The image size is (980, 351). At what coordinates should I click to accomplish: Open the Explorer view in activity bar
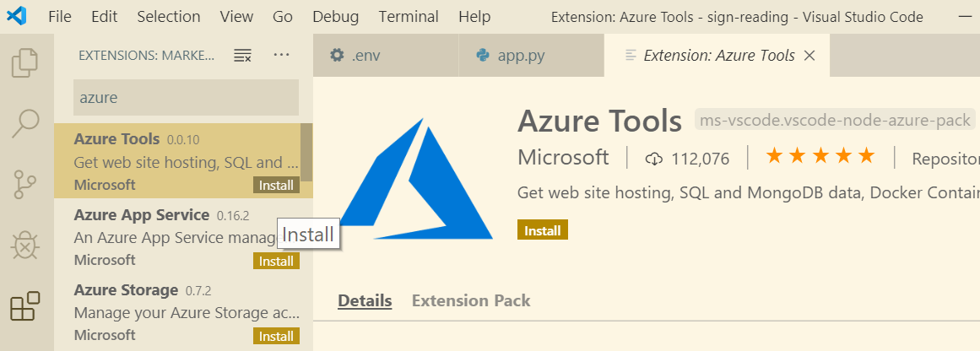tap(25, 62)
